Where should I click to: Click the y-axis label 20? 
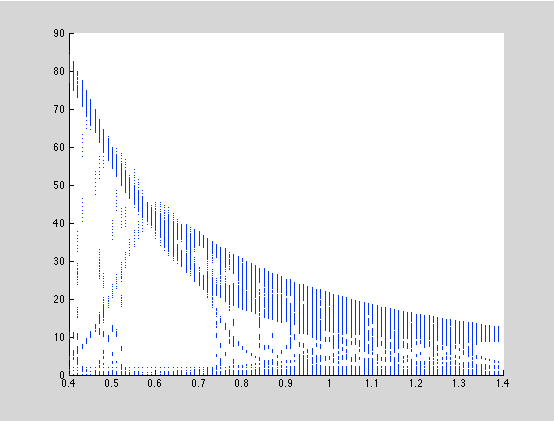(x=59, y=299)
